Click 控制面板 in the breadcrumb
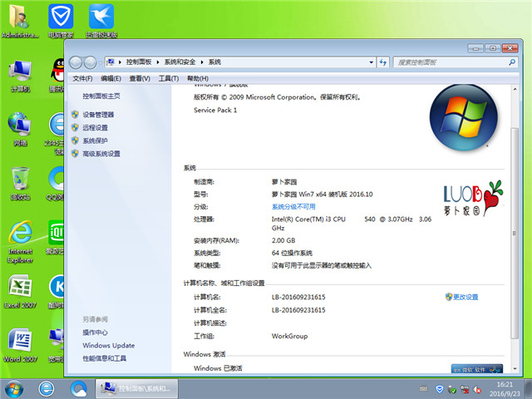Screen dimensions: 532x399 click(x=139, y=62)
